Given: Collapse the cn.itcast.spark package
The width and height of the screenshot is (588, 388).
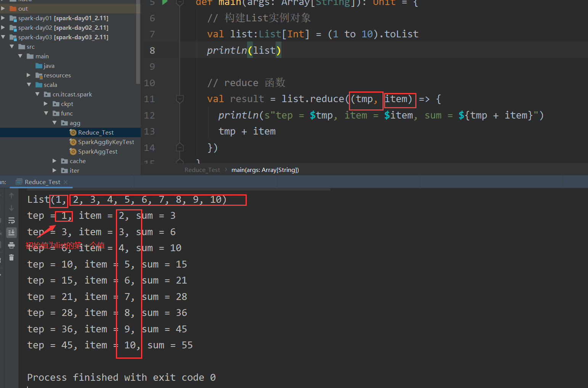Looking at the screenshot, I should tap(37, 94).
